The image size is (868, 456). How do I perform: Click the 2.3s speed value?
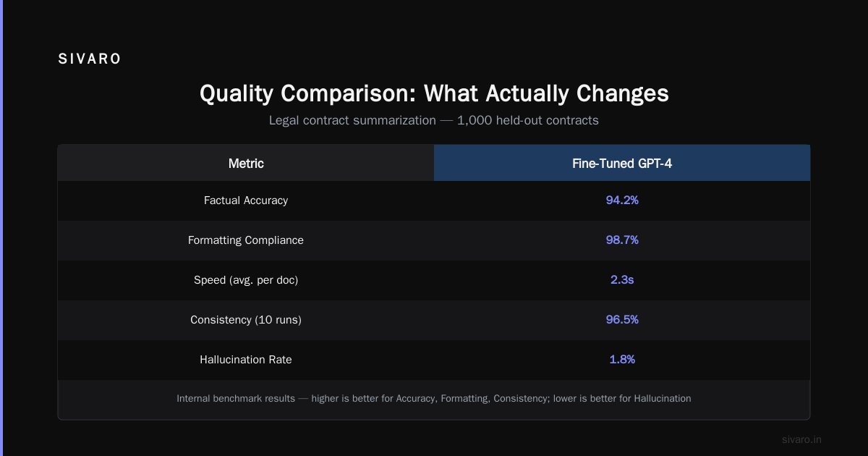[622, 280]
